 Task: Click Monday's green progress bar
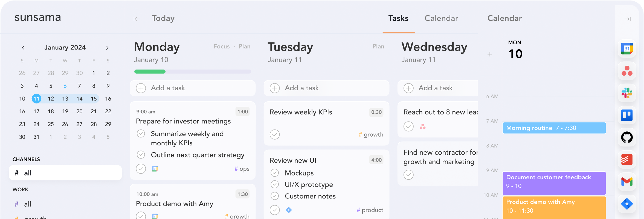(150, 72)
